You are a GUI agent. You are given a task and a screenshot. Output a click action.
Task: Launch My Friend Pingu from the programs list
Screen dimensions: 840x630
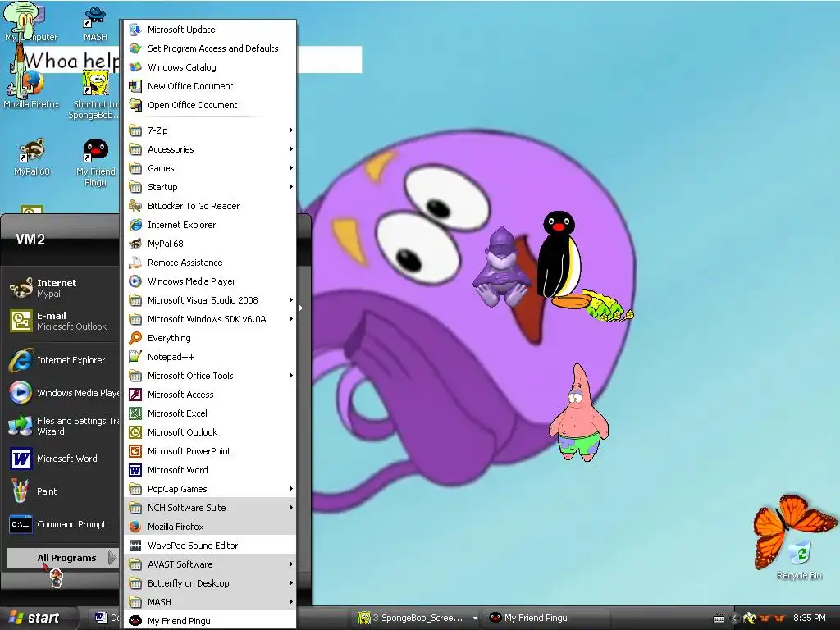[x=210, y=621]
